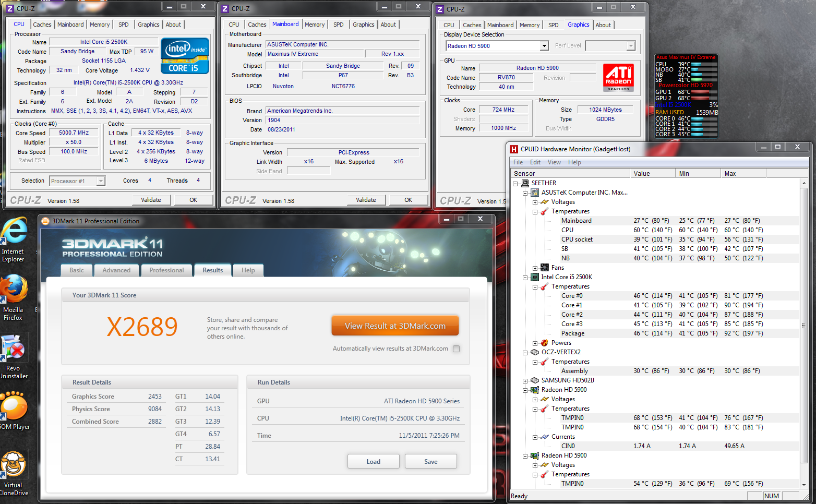Viewport: 816px width, 504px height.
Task: Open the File menu in HWMonitor
Action: (x=518, y=162)
